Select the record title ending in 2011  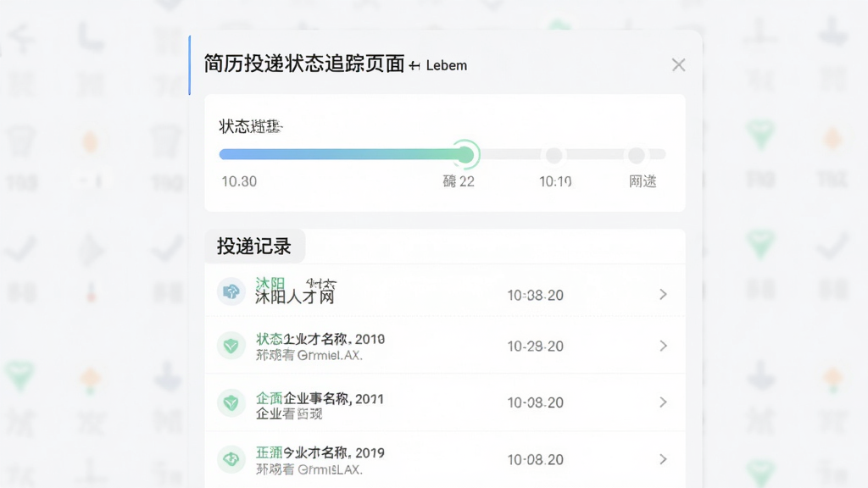click(x=320, y=398)
